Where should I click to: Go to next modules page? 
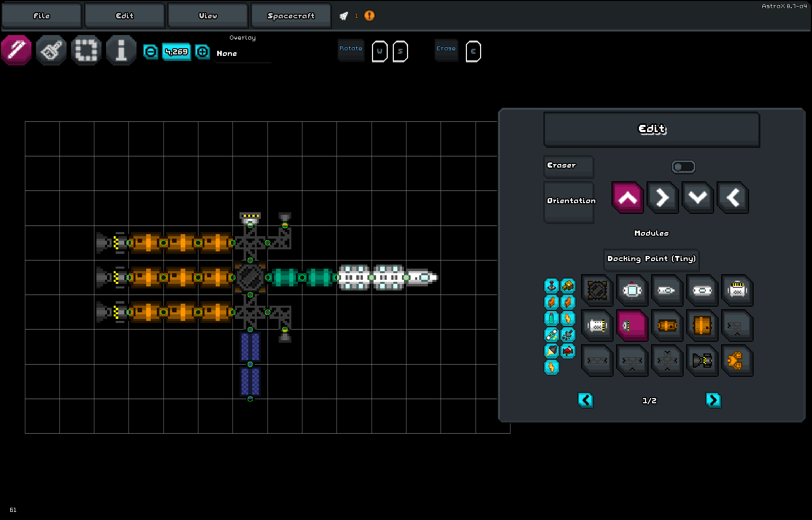tap(713, 400)
